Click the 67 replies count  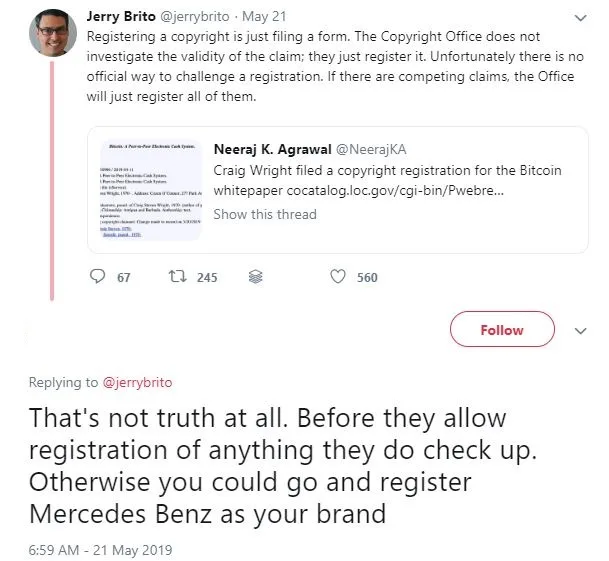[x=124, y=278]
